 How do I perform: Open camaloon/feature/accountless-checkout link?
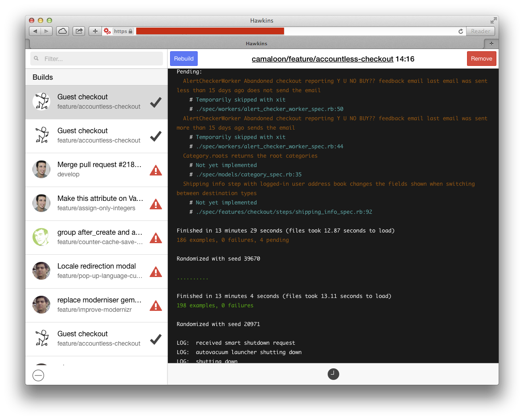(322, 59)
